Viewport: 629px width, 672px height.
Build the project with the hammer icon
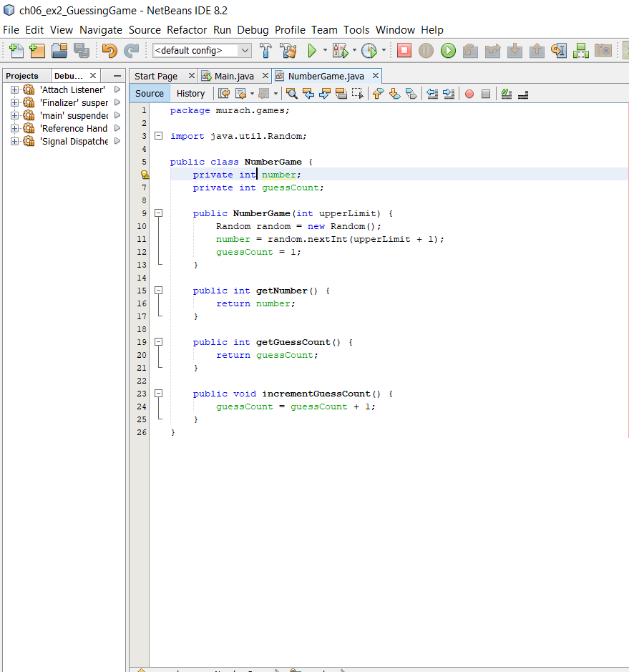point(265,51)
